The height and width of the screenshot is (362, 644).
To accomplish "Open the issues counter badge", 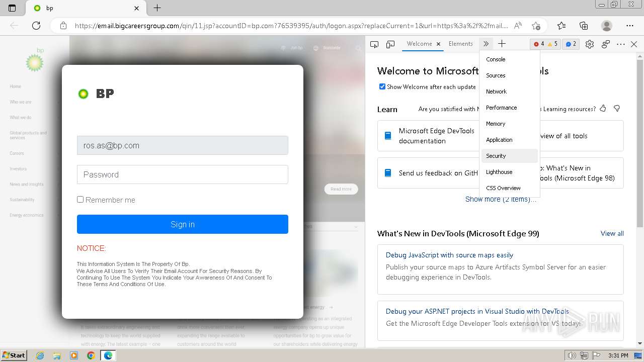I will [571, 44].
